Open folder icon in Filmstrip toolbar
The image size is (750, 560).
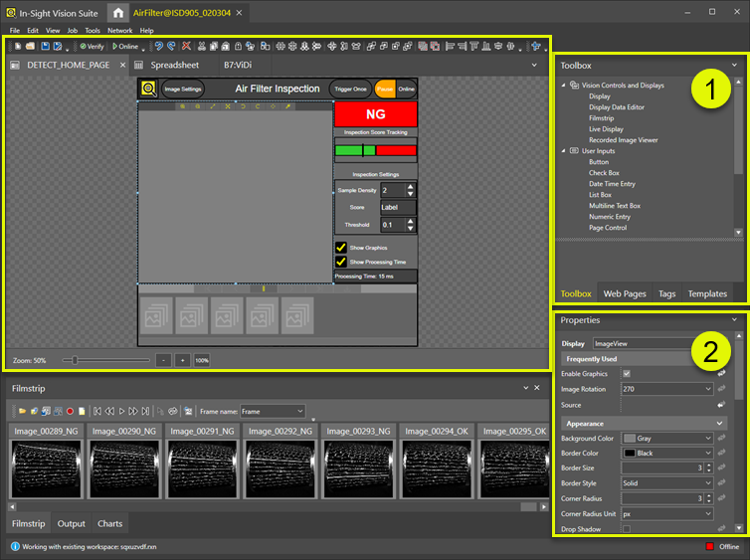(x=20, y=411)
